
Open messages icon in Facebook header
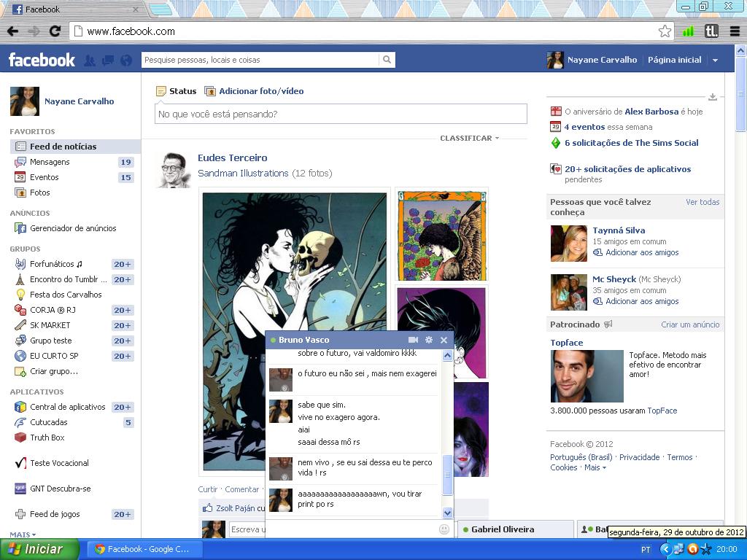point(108,61)
